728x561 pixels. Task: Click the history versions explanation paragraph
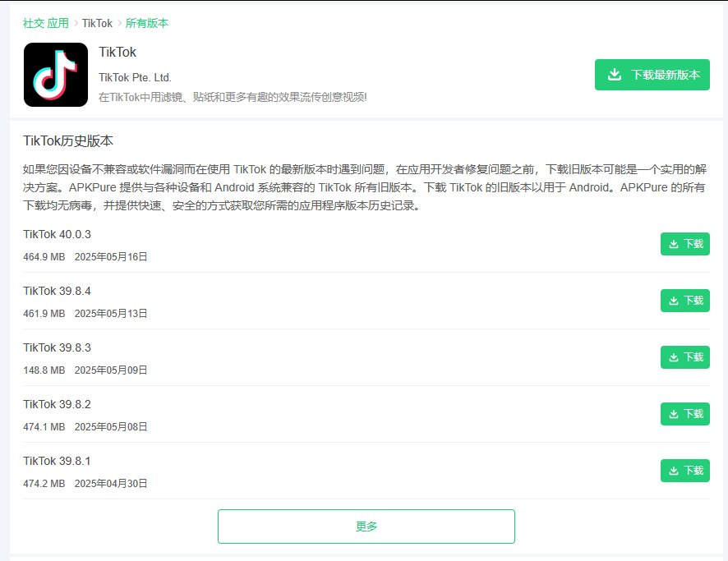pos(365,187)
